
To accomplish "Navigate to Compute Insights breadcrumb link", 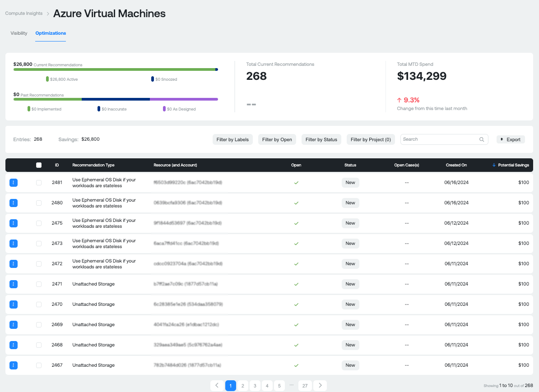I will (x=23, y=14).
